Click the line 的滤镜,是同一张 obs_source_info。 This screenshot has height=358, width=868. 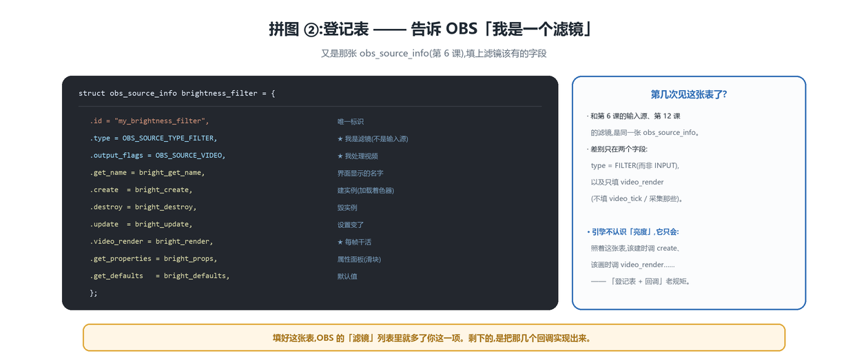(x=645, y=133)
